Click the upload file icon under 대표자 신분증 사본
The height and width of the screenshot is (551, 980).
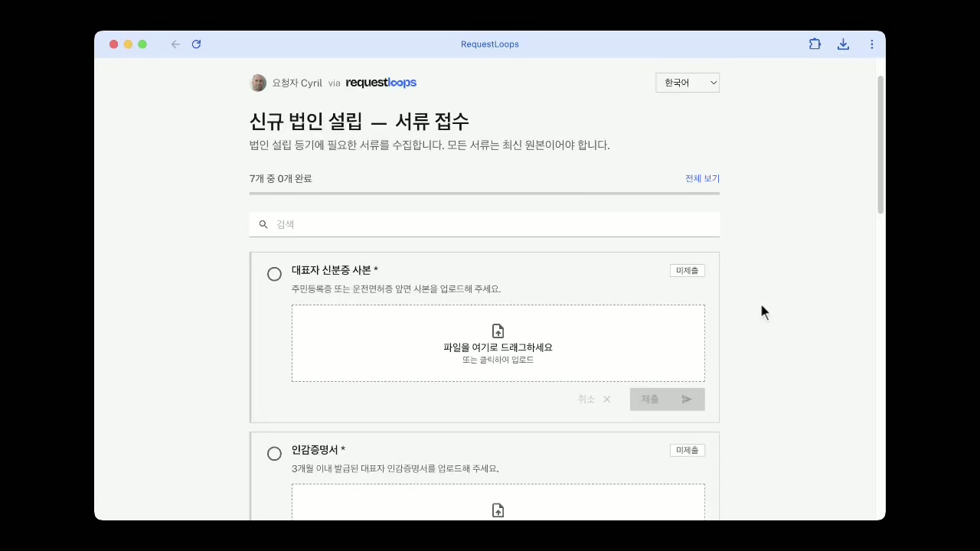[x=498, y=331]
